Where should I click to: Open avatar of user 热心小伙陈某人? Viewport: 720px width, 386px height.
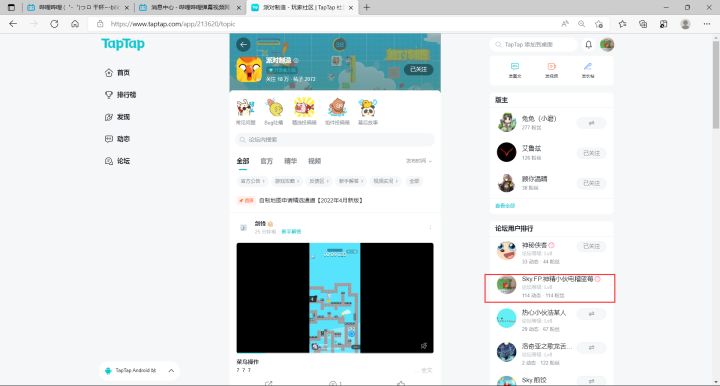[506, 318]
